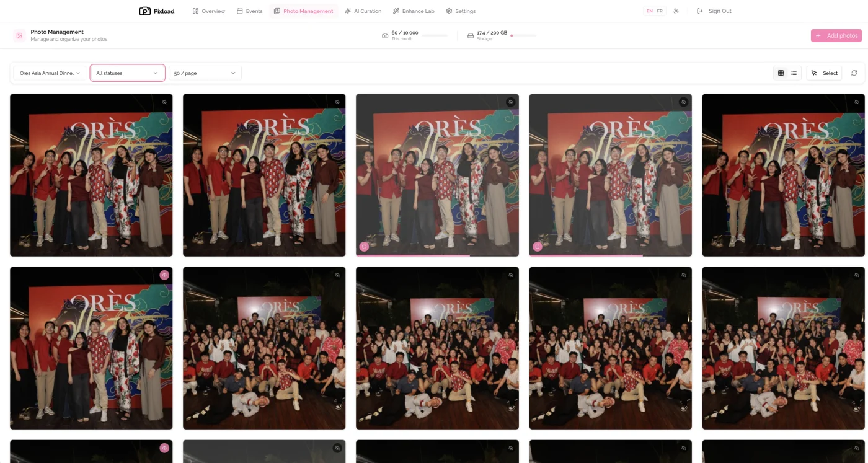The height and width of the screenshot is (463, 868).
Task: Click the storage drive icon beside 17.4 / 200 GB
Action: [471, 36]
